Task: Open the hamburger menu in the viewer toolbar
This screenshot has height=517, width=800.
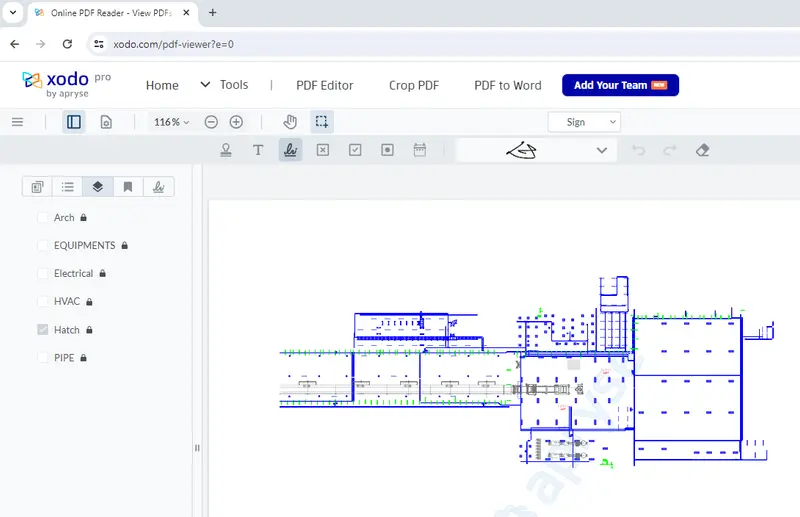Action: coord(17,122)
